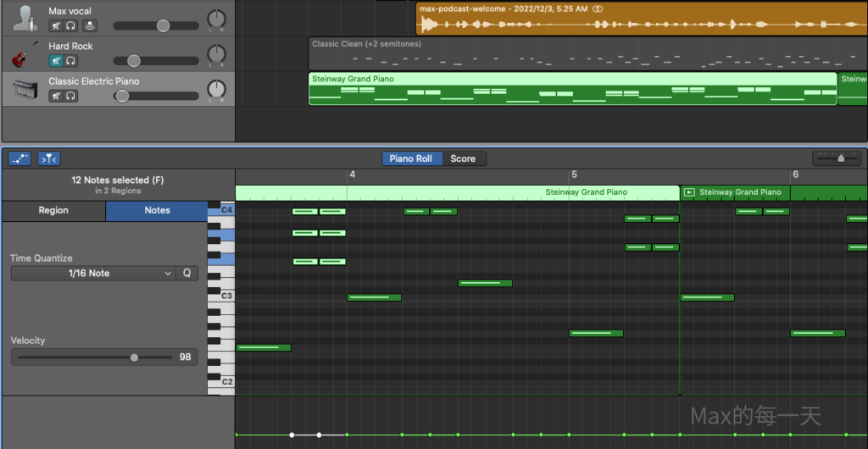Select the Piano Roll view
The image size is (868, 449).
(411, 158)
